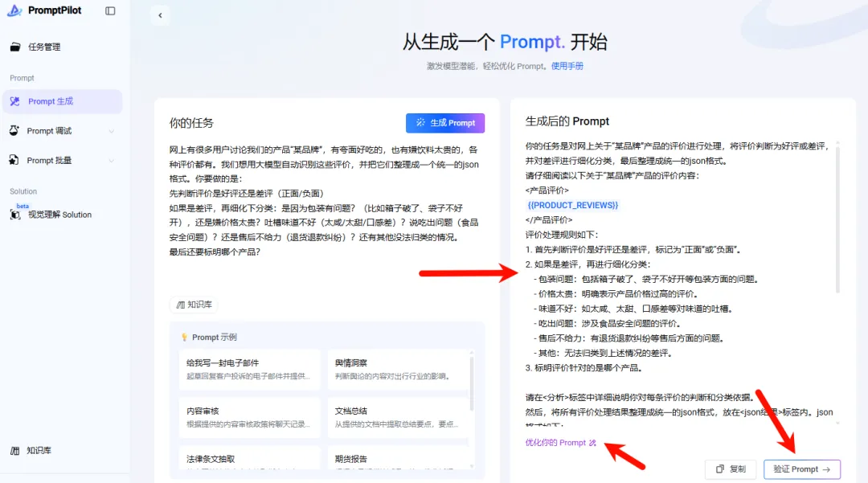Viewport: 868px width, 483px height.
Task: Expand the Prompt 调试 section chevron
Action: (113, 131)
